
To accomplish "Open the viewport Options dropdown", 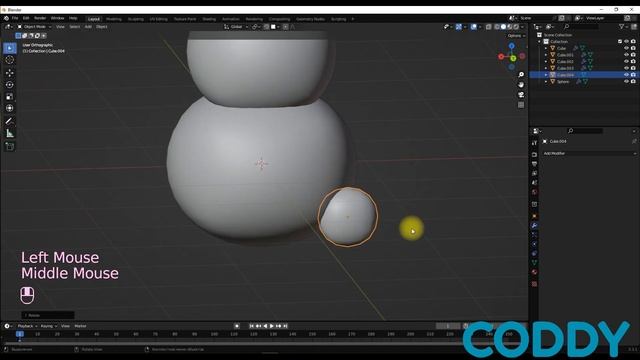I will click(516, 36).
